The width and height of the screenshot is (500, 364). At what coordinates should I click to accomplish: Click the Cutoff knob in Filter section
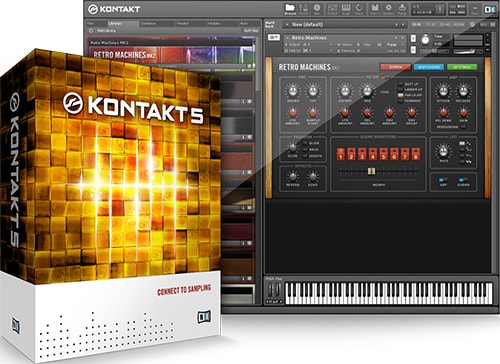pos(345,90)
